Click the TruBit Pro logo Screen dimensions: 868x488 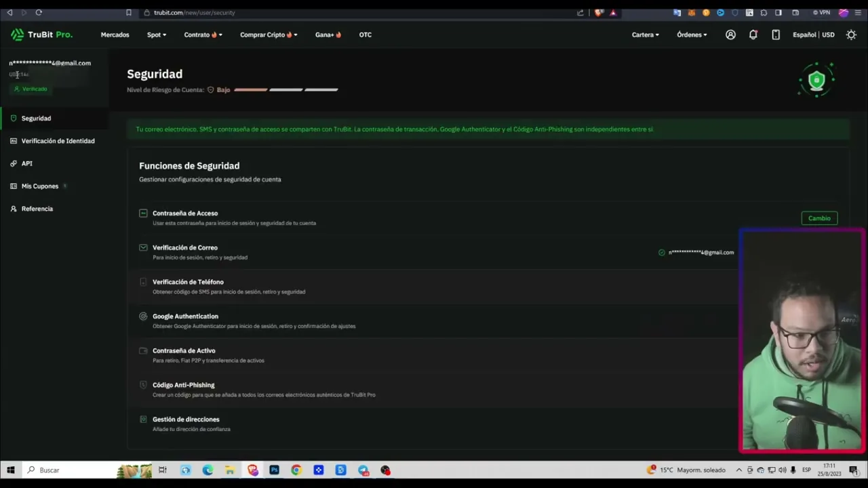tap(41, 35)
